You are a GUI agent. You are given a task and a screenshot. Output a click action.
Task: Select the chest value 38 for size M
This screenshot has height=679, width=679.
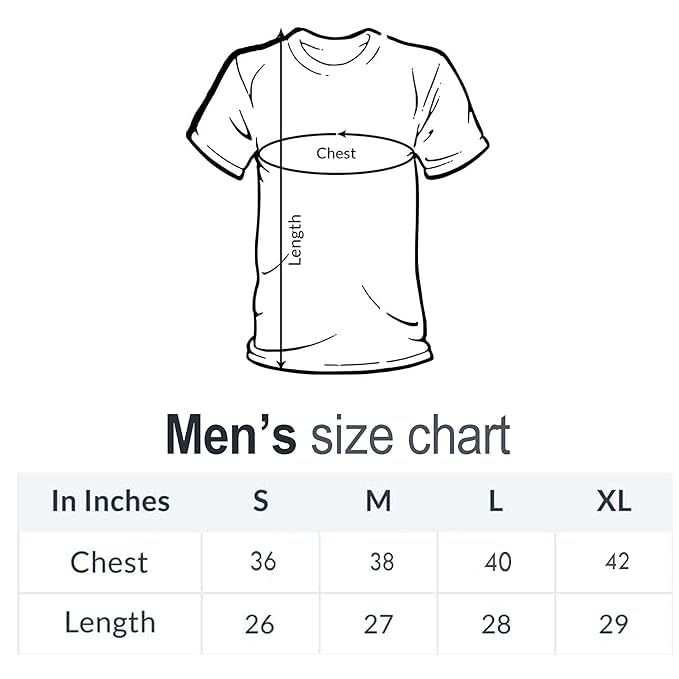(x=382, y=562)
